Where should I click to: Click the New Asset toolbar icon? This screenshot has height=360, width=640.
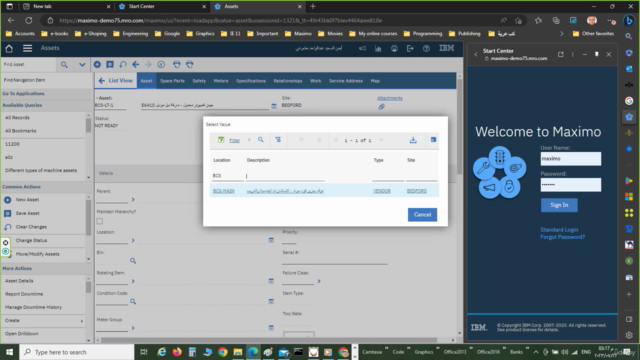coord(97,64)
